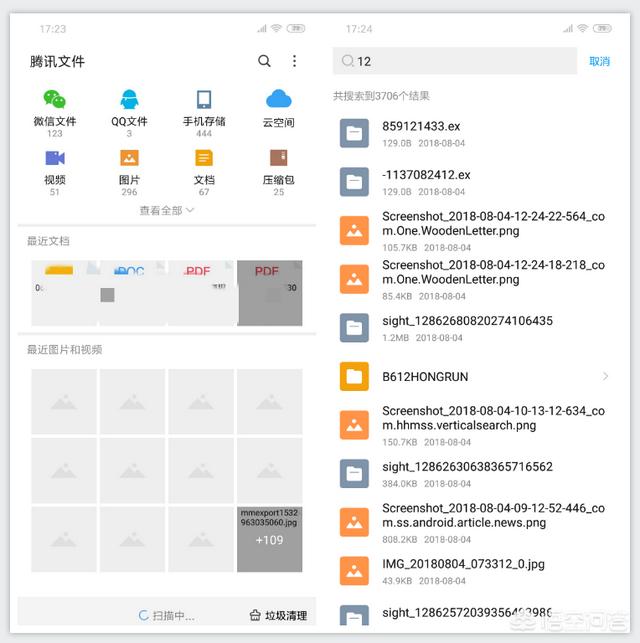Screen dimensions: 640x643
Task: Open 垃圾清理 junk cleanup
Action: pyautogui.click(x=278, y=616)
